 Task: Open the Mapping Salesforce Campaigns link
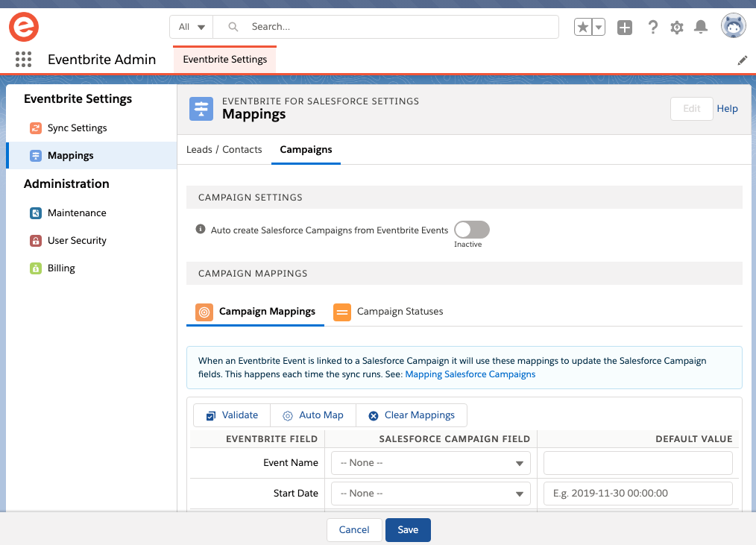pos(470,374)
